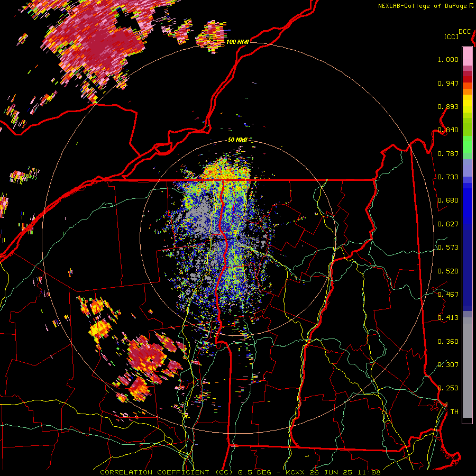
Task: Select the 0.573 scale value
Action: [x=448, y=248]
